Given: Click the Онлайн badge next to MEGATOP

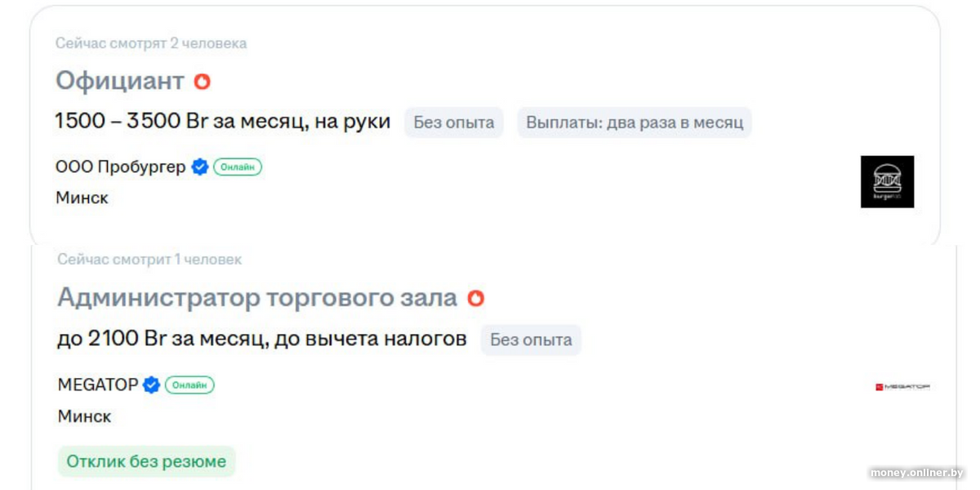Looking at the screenshot, I should [x=189, y=385].
